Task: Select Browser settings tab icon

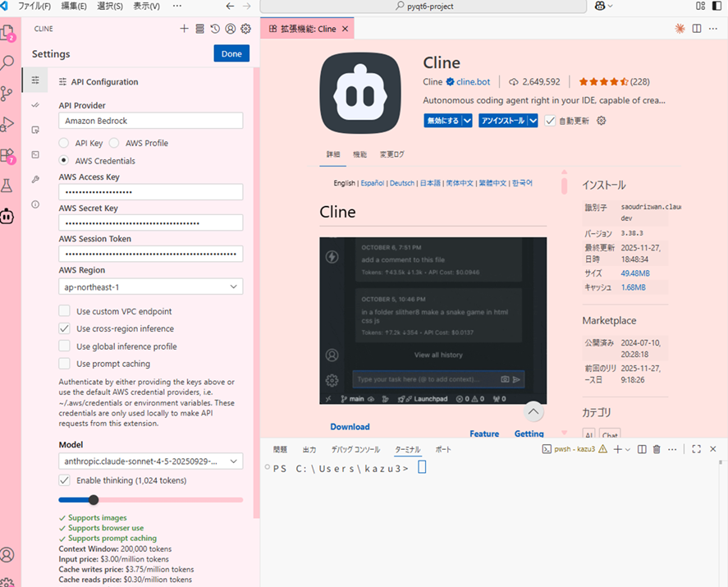Action: tap(35, 130)
